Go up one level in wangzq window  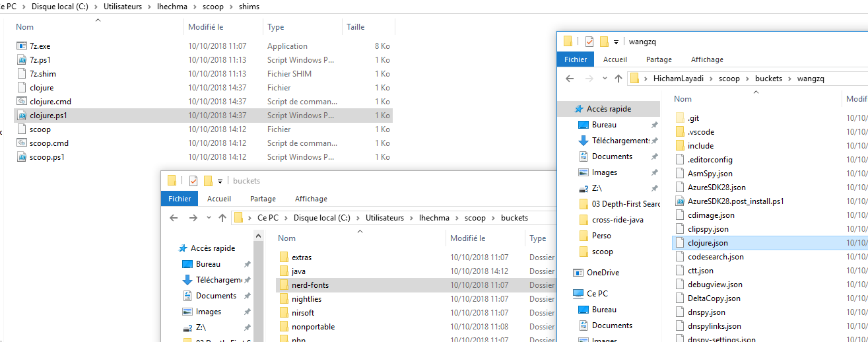click(x=618, y=79)
